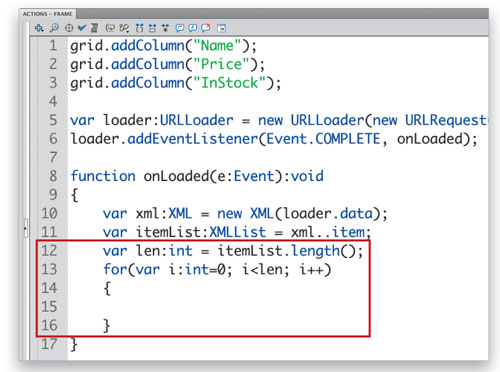Click the "InStock" string on line 3
Screen dimensions: 500x372
[229, 83]
